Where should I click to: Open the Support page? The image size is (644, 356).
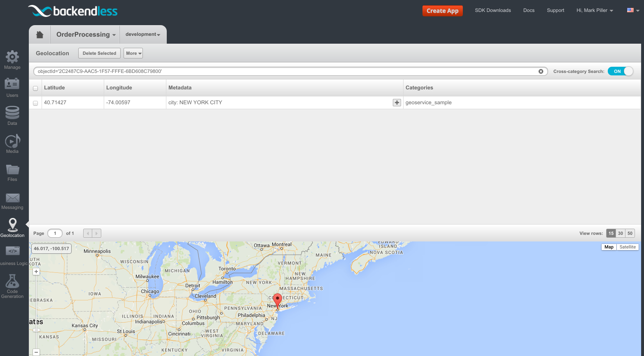pos(555,10)
